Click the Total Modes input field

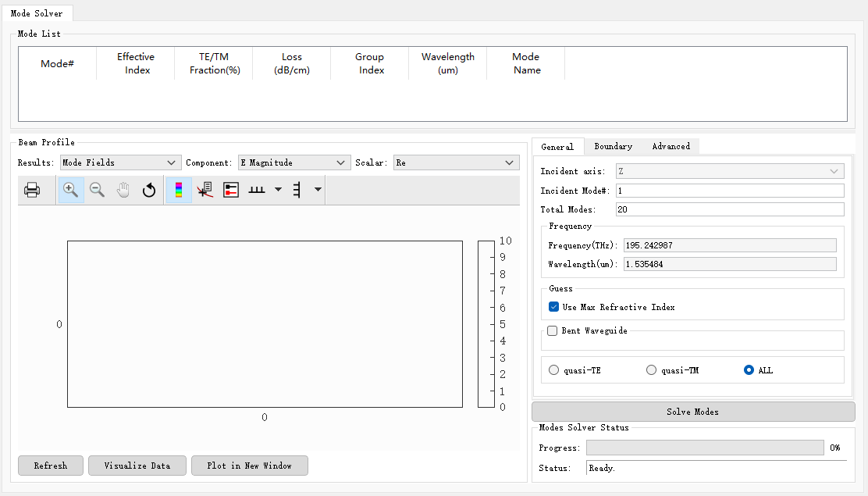pos(730,209)
